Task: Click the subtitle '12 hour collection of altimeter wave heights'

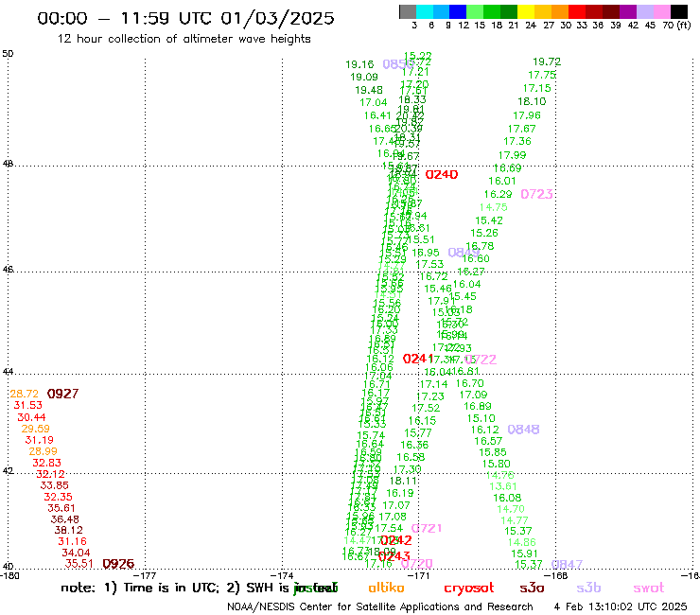Action: click(184, 39)
